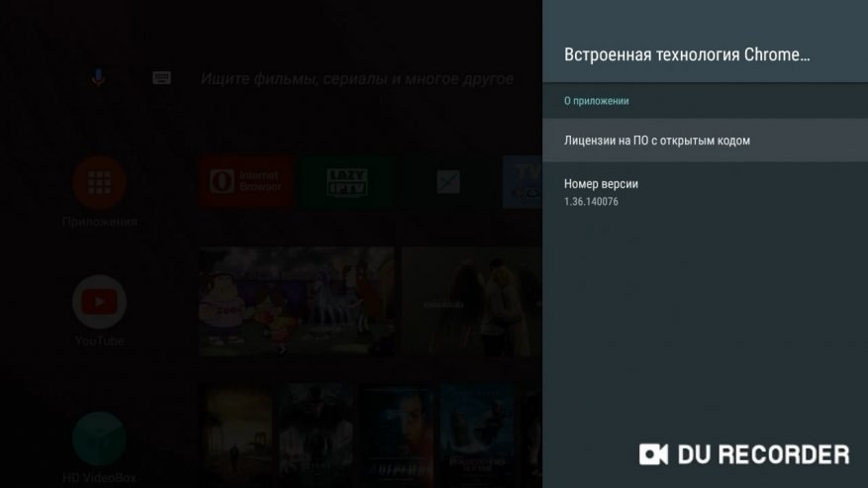The height and width of the screenshot is (488, 868).
Task: Open the dark tile with diagonal-slash icon
Action: point(447,181)
